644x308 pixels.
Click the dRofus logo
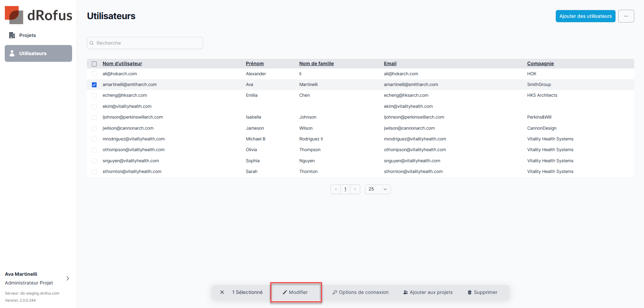coord(38,15)
